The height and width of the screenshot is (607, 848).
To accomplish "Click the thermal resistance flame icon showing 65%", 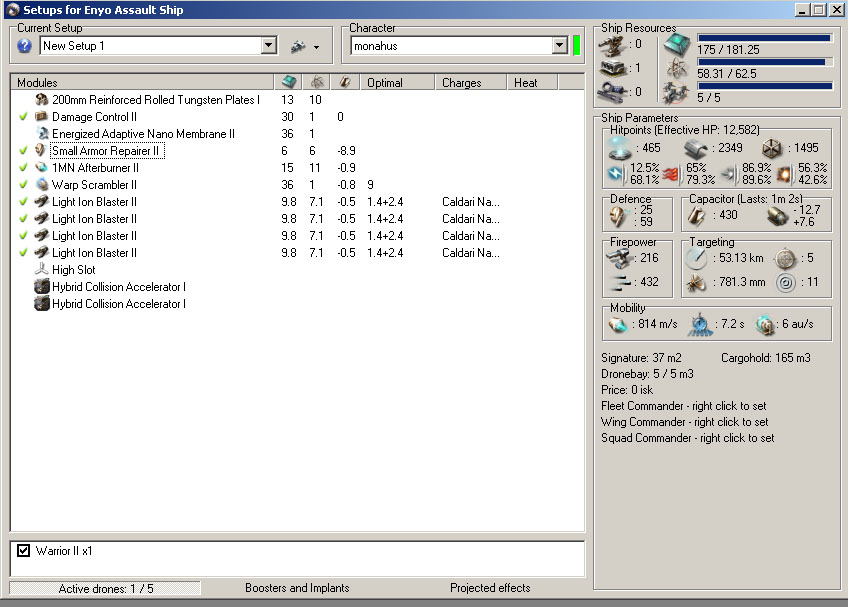I will pyautogui.click(x=672, y=174).
